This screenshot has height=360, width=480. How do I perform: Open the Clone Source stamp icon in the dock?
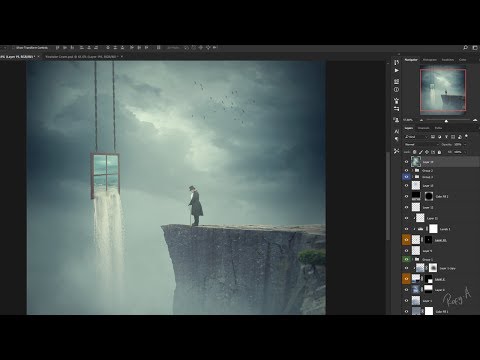pyautogui.click(x=396, y=120)
